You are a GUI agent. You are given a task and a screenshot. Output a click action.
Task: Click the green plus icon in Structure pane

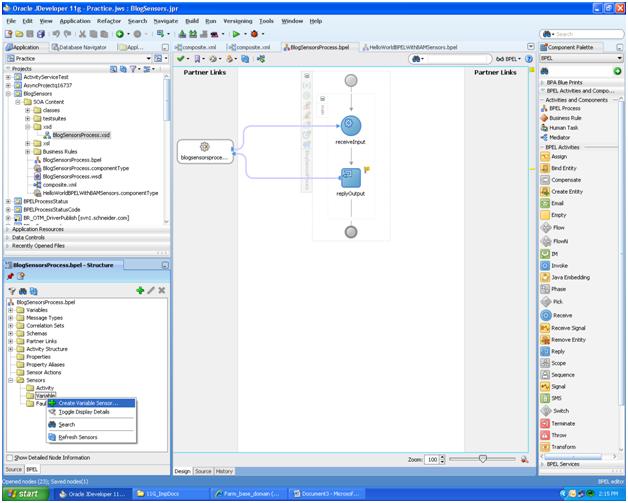pyautogui.click(x=140, y=290)
